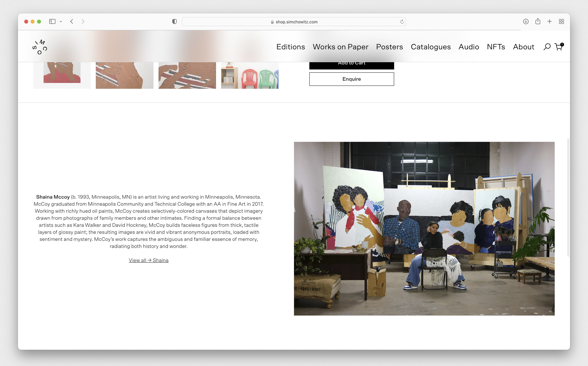Open Works on Paper section

(x=340, y=47)
